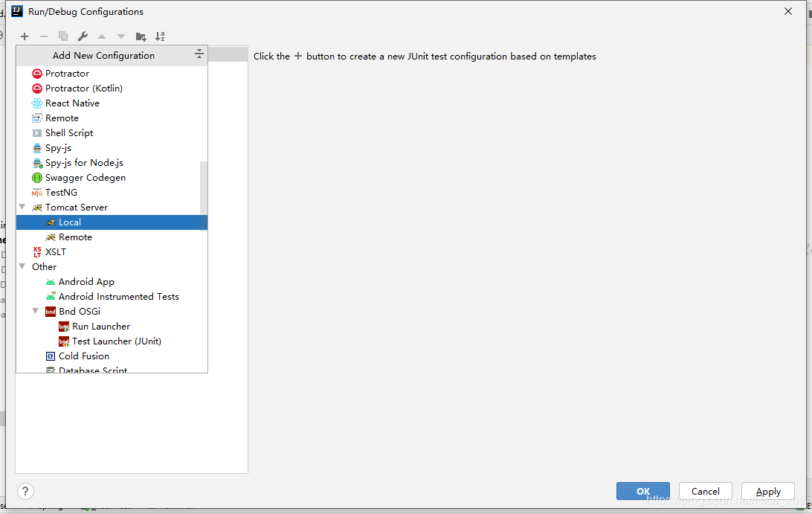
Task: Click the Android Instrumented Tests label
Action: (118, 296)
